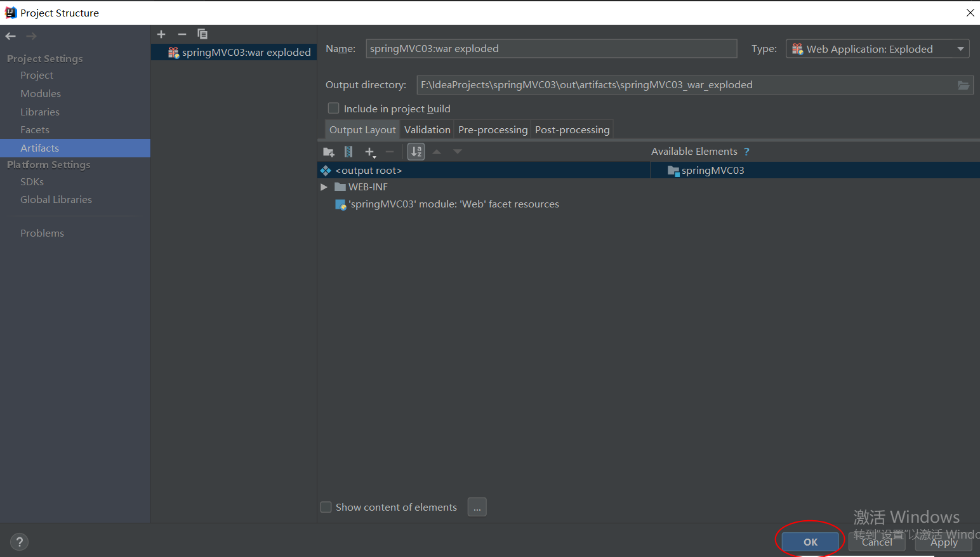Open the Post-processing tab
This screenshot has height=557, width=980.
pyautogui.click(x=572, y=129)
